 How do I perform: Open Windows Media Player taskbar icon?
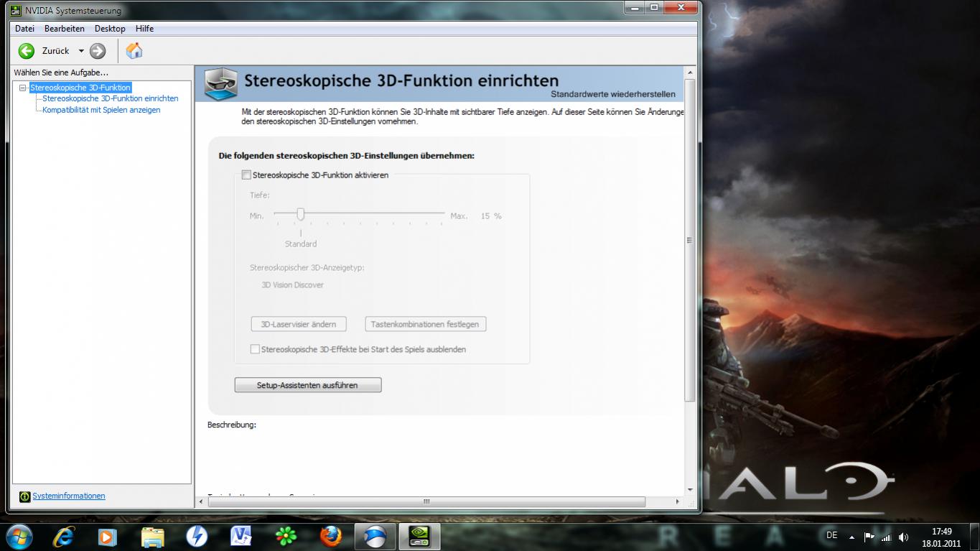pyautogui.click(x=107, y=537)
